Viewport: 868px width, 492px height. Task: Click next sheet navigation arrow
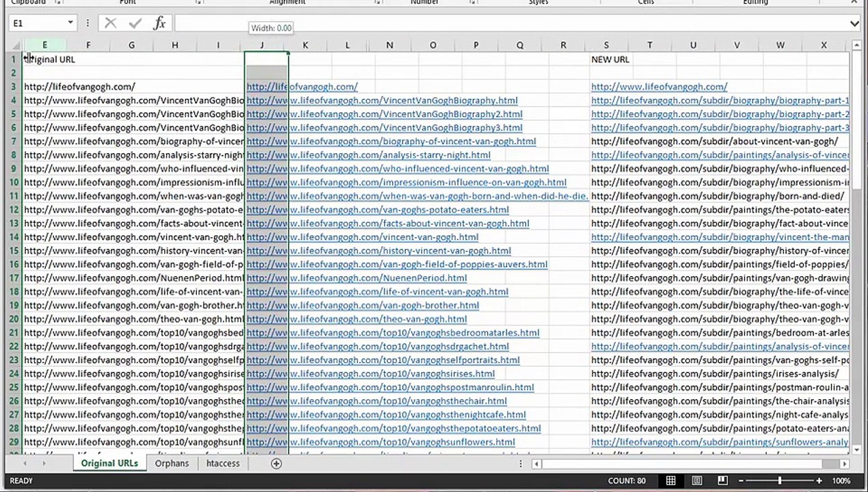pos(44,463)
